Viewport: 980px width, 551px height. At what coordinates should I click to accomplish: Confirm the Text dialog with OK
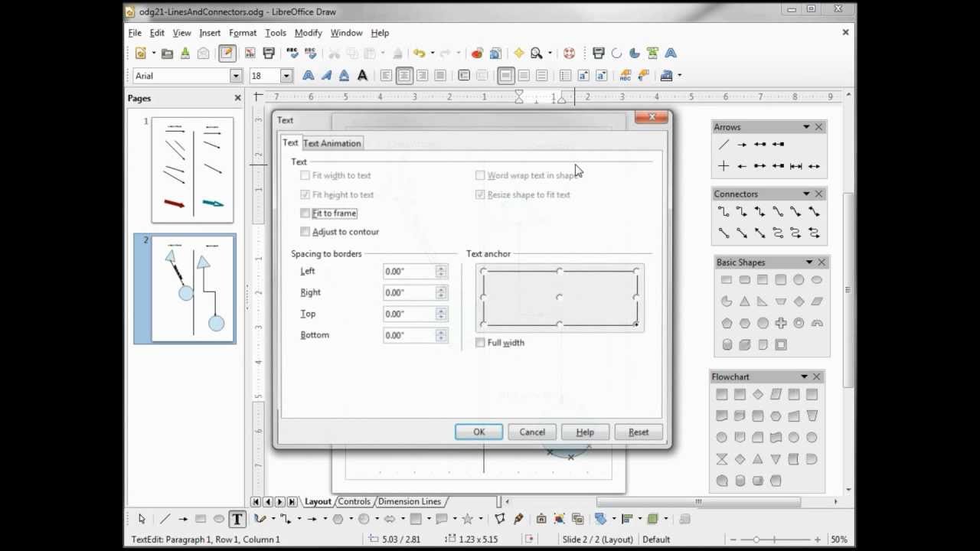(x=479, y=432)
